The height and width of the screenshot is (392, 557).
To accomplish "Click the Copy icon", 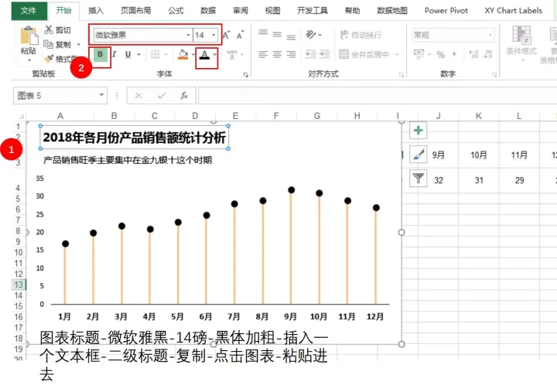I will [x=48, y=44].
